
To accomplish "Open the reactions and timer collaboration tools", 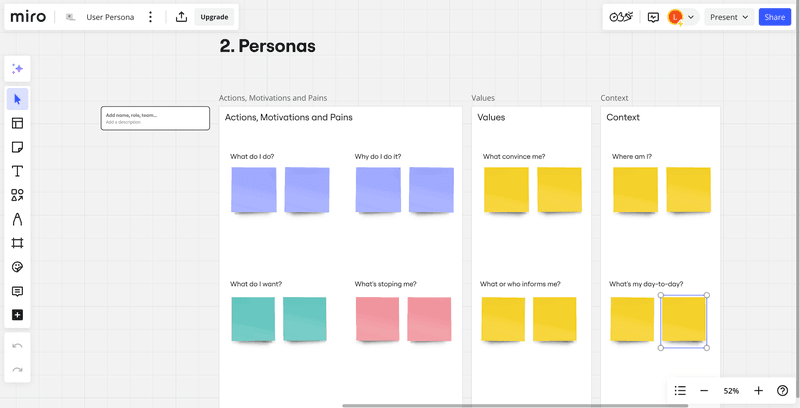I will point(621,17).
